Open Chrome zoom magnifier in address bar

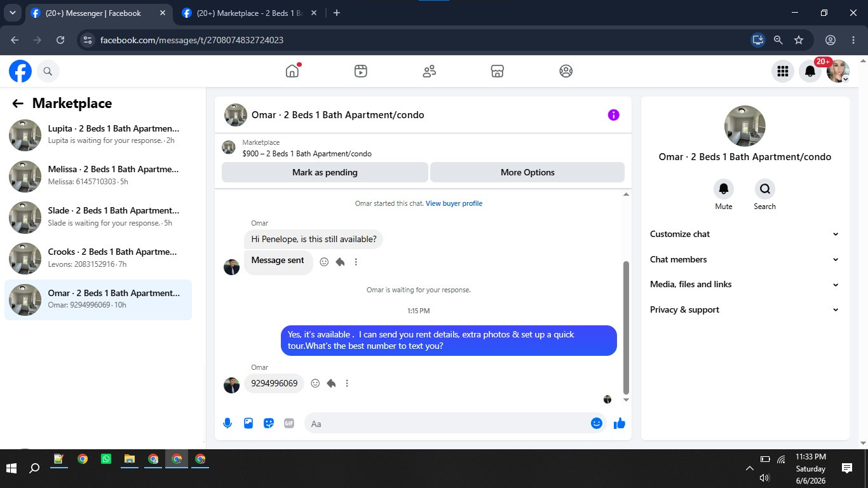click(x=778, y=40)
